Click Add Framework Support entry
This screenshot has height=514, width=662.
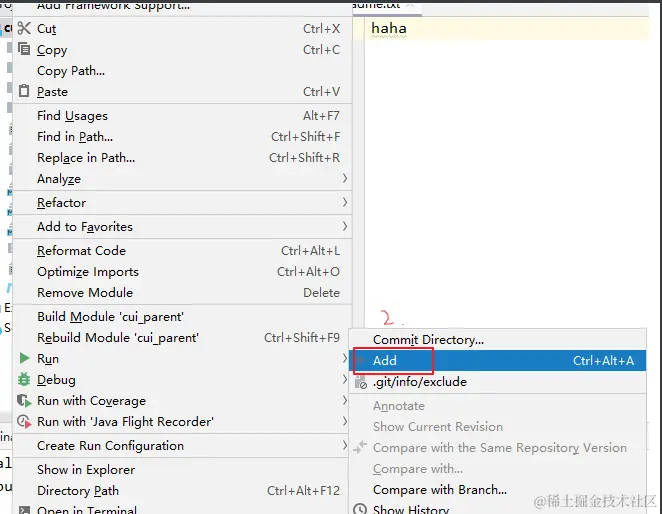(x=183, y=7)
